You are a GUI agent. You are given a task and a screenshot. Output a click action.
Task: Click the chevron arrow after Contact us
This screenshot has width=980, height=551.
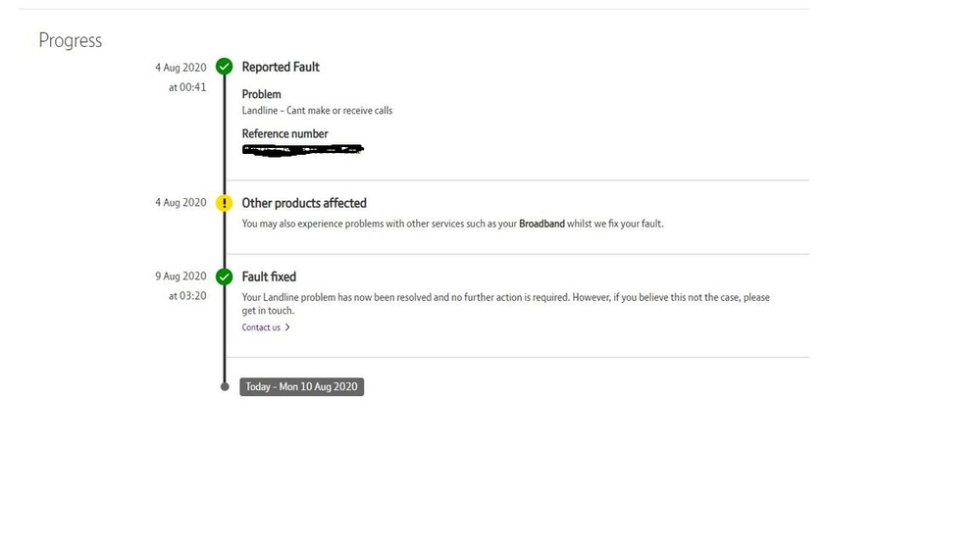[x=287, y=327]
